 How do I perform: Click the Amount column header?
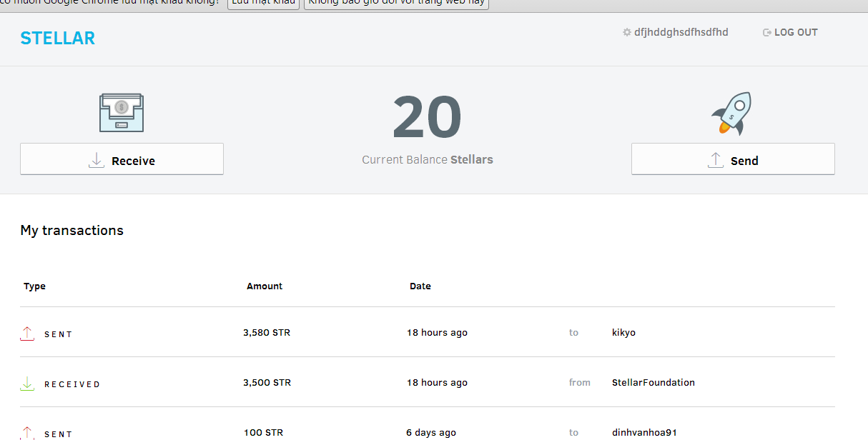click(265, 286)
